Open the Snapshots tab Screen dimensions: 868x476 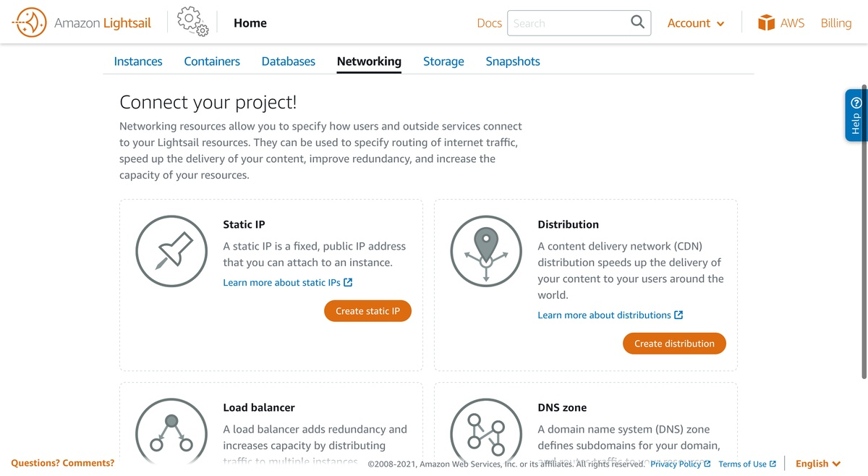point(513,61)
